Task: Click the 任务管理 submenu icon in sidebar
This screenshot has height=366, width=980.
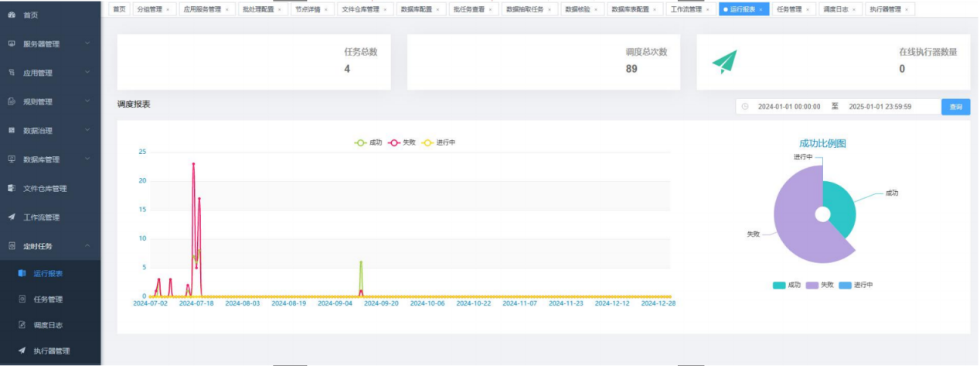Action: [22, 299]
